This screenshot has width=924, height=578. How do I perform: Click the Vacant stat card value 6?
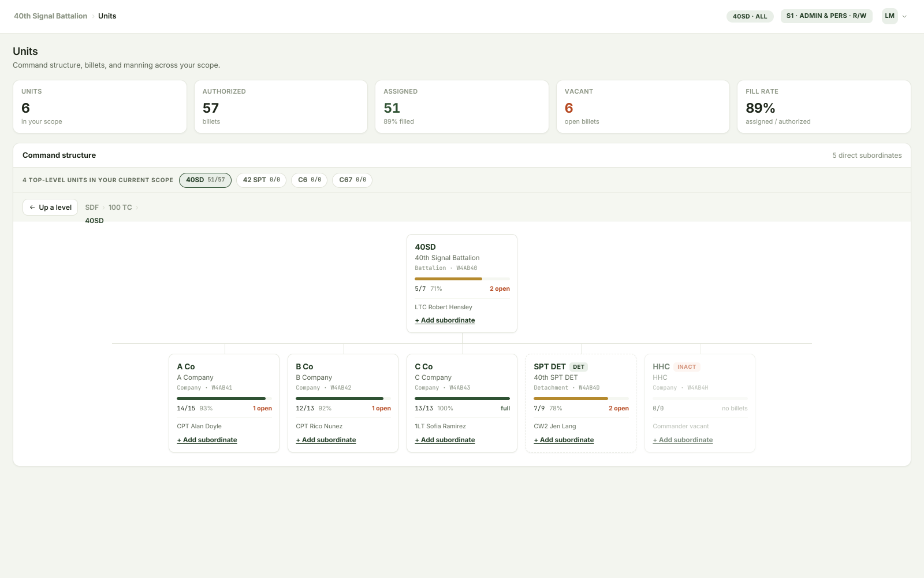pyautogui.click(x=569, y=108)
